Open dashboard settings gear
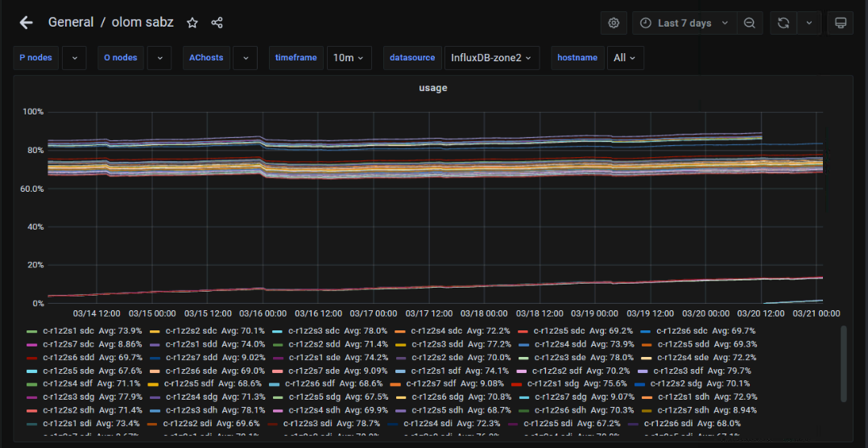The image size is (868, 448). coord(614,23)
